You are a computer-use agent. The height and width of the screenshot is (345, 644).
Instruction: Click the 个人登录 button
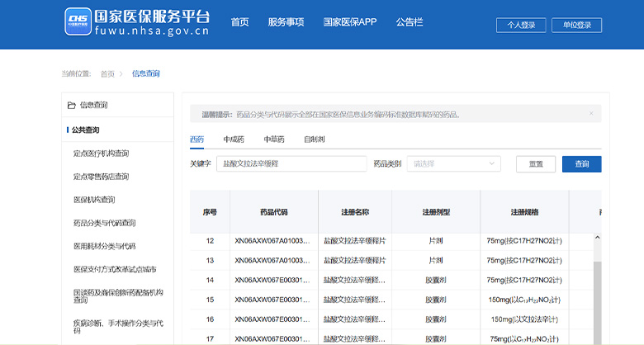tap(520, 25)
